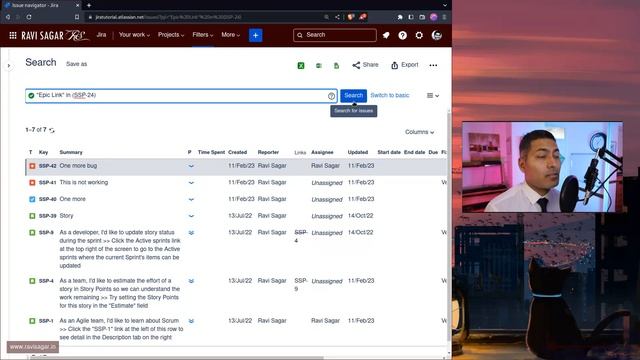Screen dimensions: 640x360
Task: Click the story type icon for SSP-9
Action: pos(32,233)
